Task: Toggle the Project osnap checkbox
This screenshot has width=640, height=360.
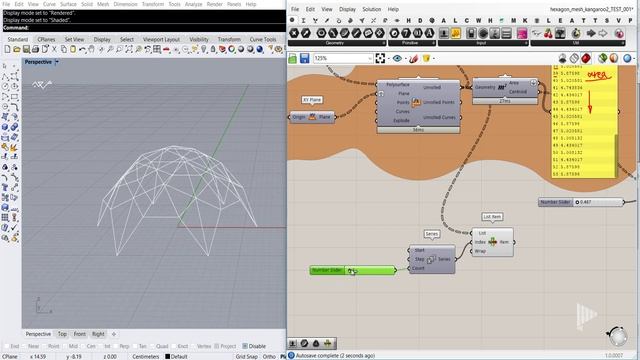Action: (x=216, y=346)
